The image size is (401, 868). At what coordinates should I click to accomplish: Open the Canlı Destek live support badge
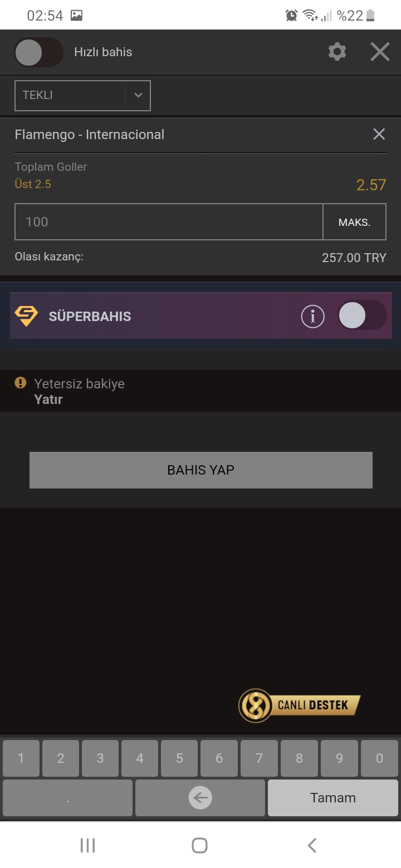(x=300, y=706)
